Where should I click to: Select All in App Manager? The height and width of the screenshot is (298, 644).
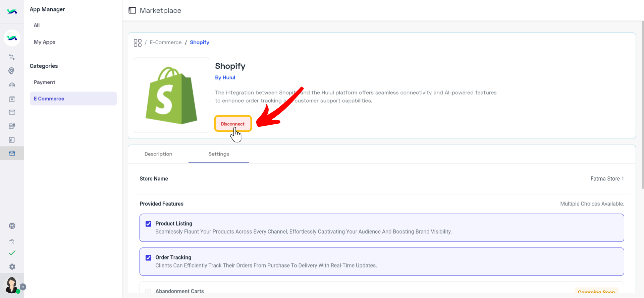point(37,25)
